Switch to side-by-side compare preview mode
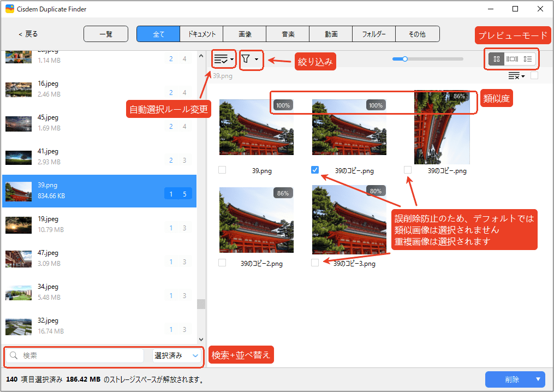Image resolution: width=554 pixels, height=392 pixels. (x=512, y=59)
